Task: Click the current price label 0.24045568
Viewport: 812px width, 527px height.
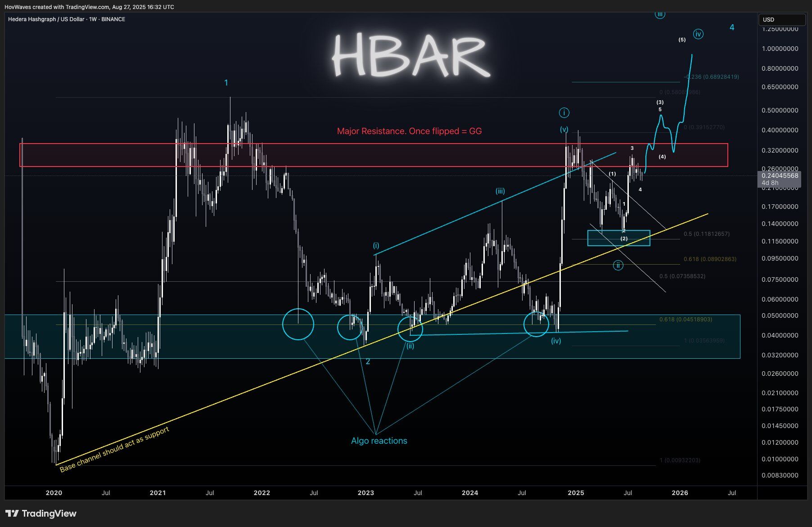Action: 780,176
